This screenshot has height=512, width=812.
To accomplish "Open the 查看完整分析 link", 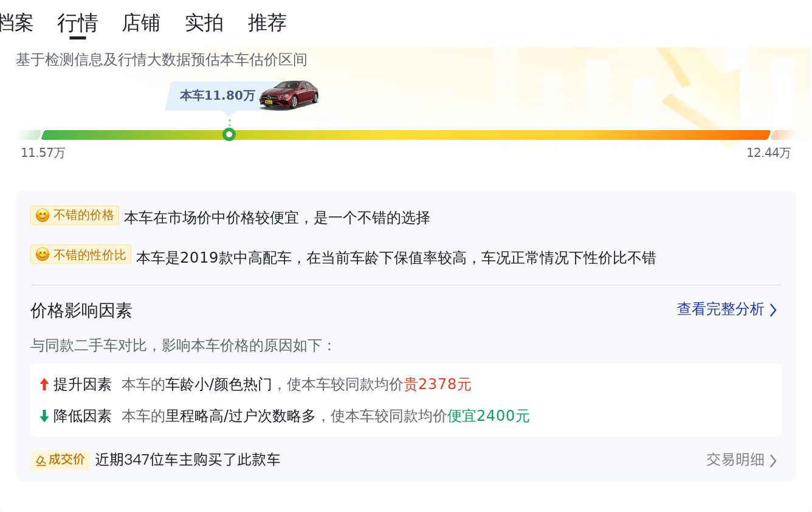I will pos(720,310).
